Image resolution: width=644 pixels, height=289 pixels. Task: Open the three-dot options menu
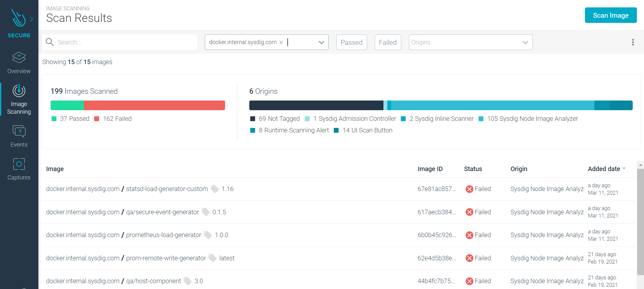point(633,42)
